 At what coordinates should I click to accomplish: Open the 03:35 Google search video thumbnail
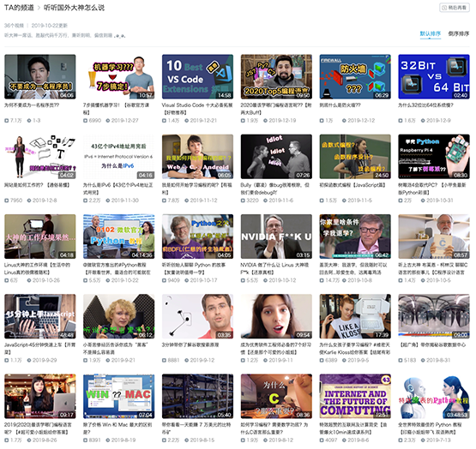(197, 316)
